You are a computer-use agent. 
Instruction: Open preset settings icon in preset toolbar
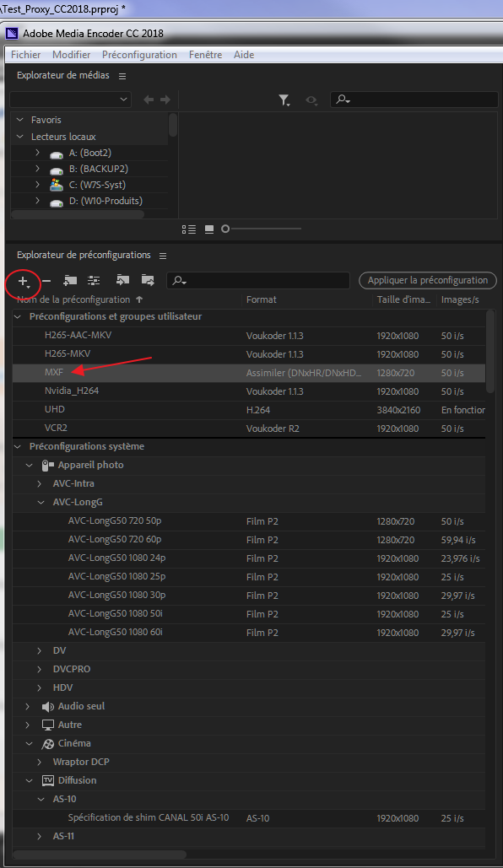pyautogui.click(x=94, y=281)
